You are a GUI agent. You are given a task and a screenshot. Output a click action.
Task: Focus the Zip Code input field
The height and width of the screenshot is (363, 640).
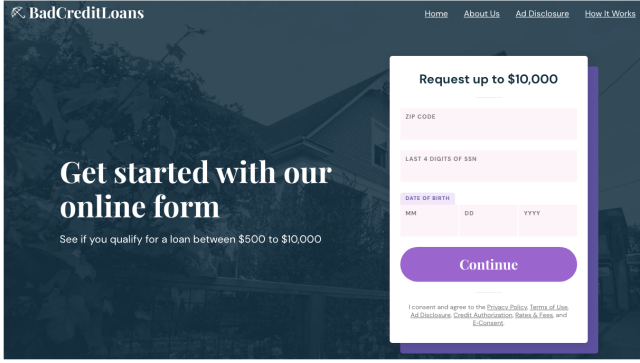489,124
